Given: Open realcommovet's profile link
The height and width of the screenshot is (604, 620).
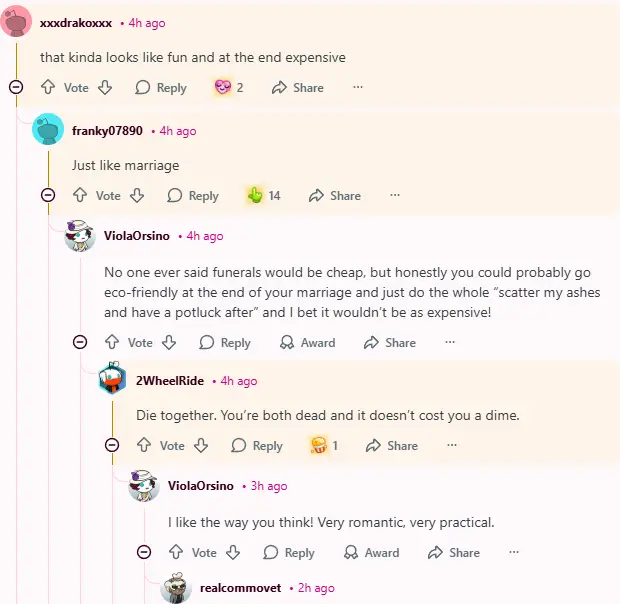Looking at the screenshot, I should (240, 589).
